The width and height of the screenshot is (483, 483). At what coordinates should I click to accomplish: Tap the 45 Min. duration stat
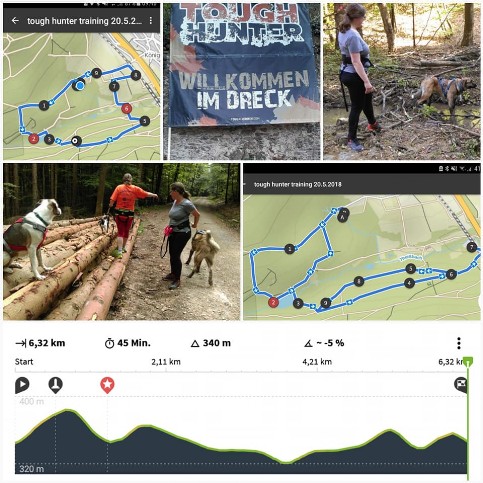[x=128, y=343]
